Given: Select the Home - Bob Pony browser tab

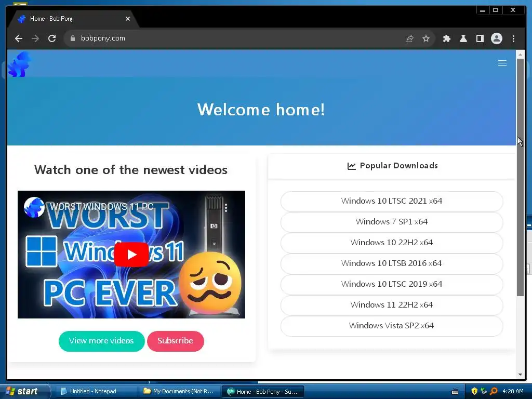Looking at the screenshot, I should point(73,19).
